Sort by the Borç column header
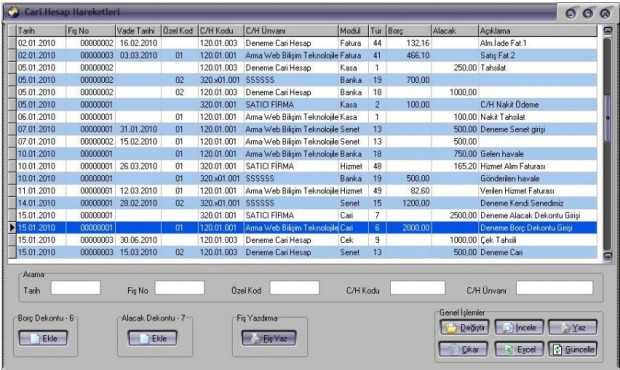Image resolution: width=620 pixels, height=370 pixels. pyautogui.click(x=408, y=30)
